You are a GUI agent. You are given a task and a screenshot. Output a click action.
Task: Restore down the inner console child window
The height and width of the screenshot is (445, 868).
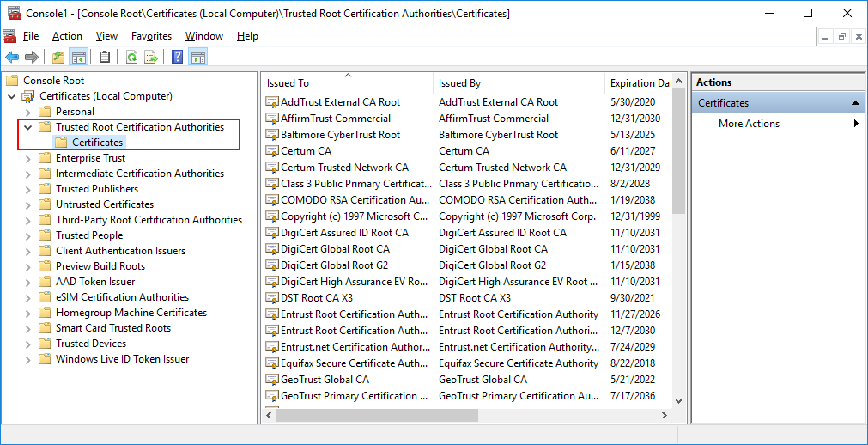tap(842, 37)
